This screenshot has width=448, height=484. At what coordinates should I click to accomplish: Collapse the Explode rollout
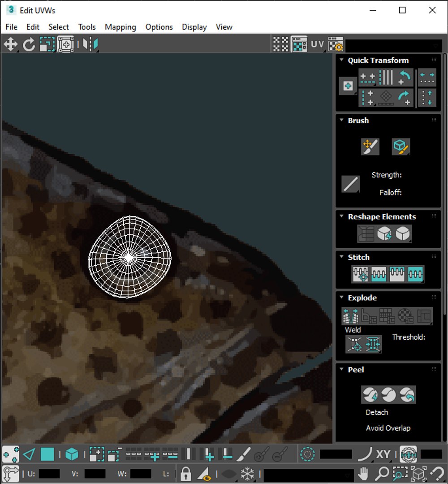(x=341, y=297)
